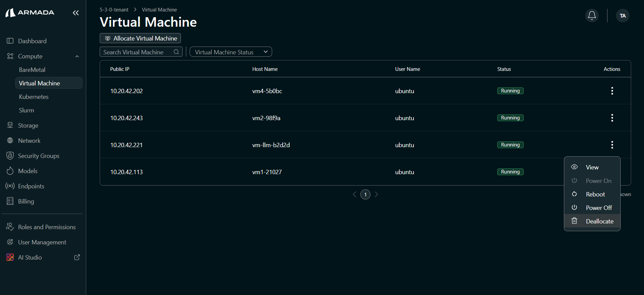
Task: Click Allocate Virtual Machine button
Action: coord(140,38)
